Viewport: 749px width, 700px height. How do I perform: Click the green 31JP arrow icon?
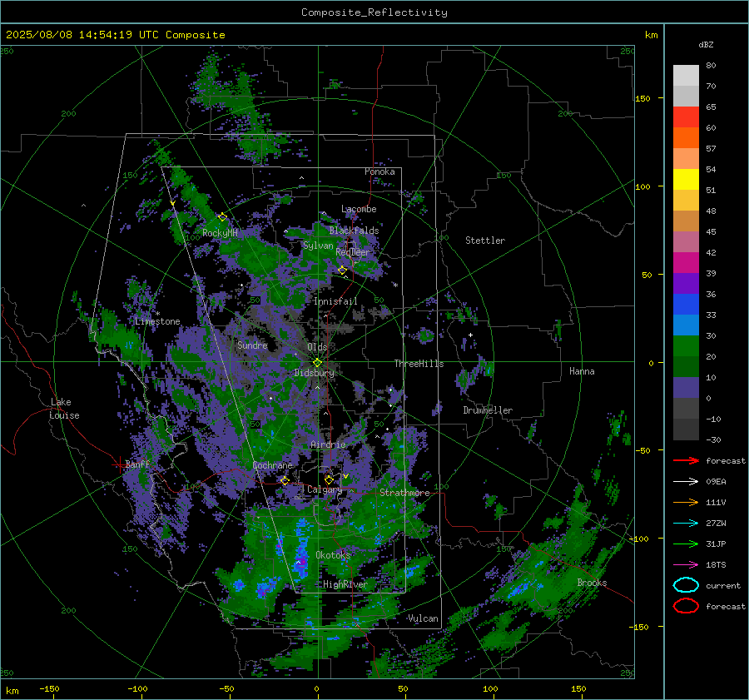[686, 544]
